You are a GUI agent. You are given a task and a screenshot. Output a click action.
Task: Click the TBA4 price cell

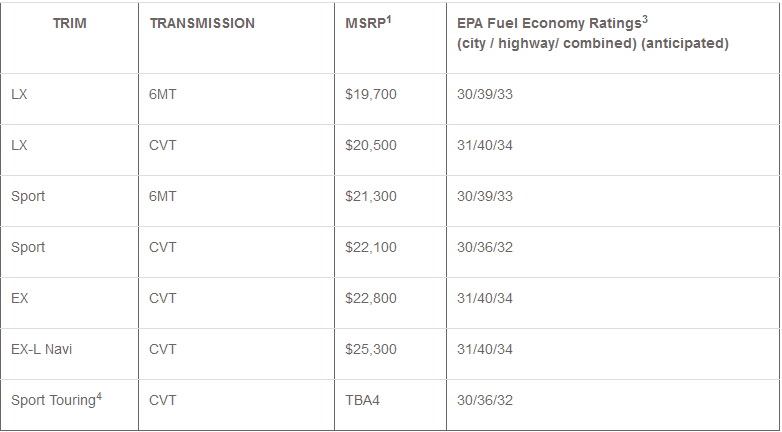pyautogui.click(x=361, y=400)
